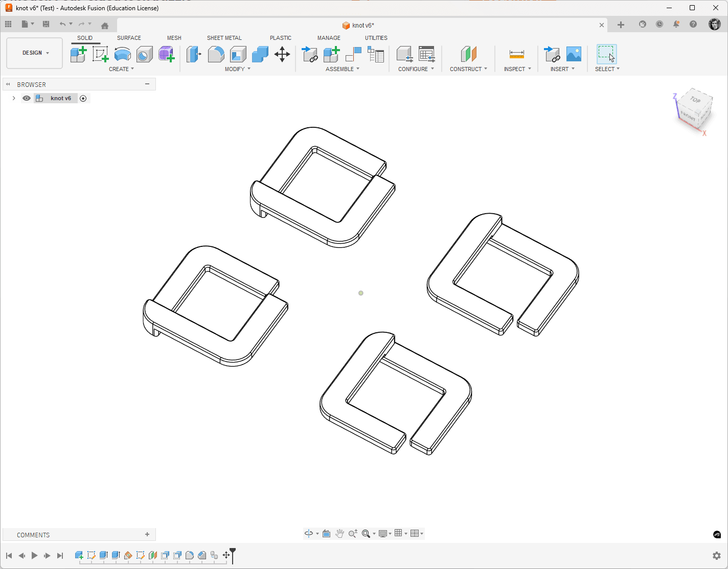
Task: Select the Shell tool icon
Action: click(x=238, y=54)
